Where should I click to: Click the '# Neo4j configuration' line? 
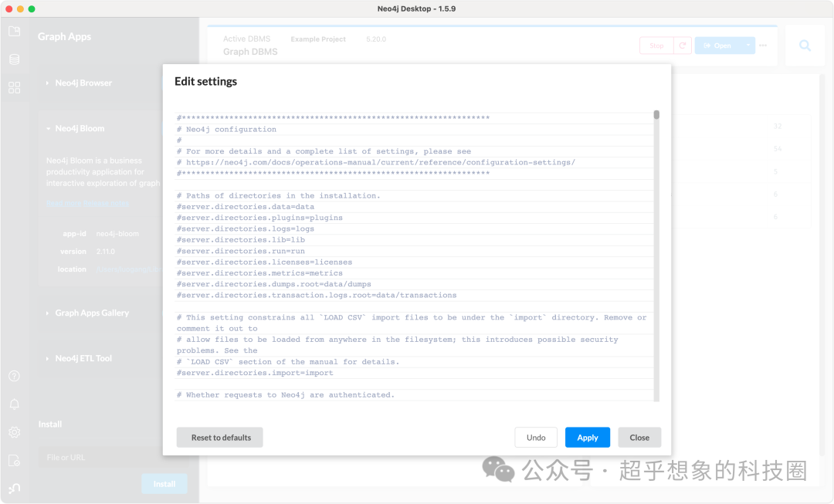click(x=226, y=129)
